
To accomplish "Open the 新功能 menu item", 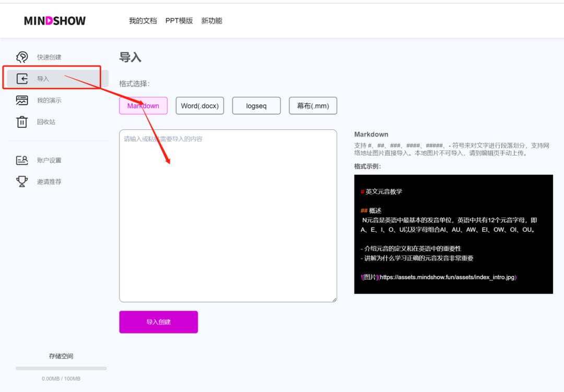I will 211,20.
